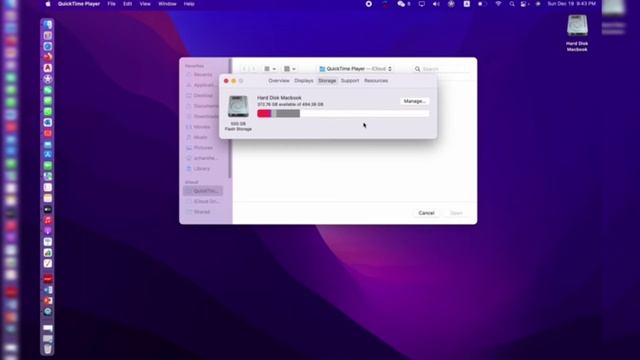640x360 pixels.
Task: Click the Siri icon in menu bar
Action: tap(538, 4)
